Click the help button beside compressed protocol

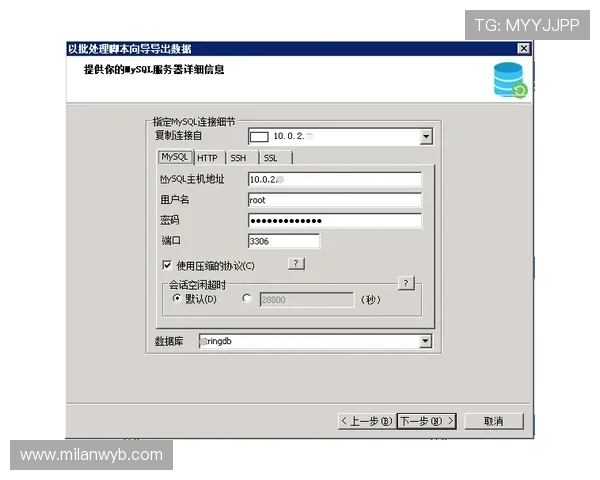pos(296,264)
